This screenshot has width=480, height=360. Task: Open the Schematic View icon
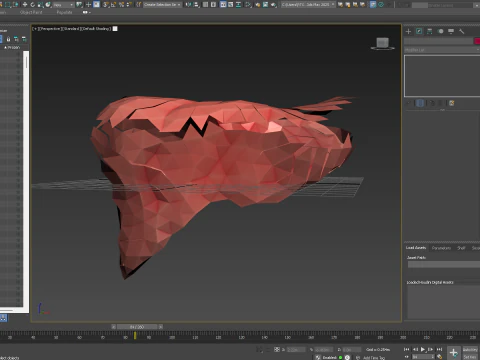click(x=238, y=5)
